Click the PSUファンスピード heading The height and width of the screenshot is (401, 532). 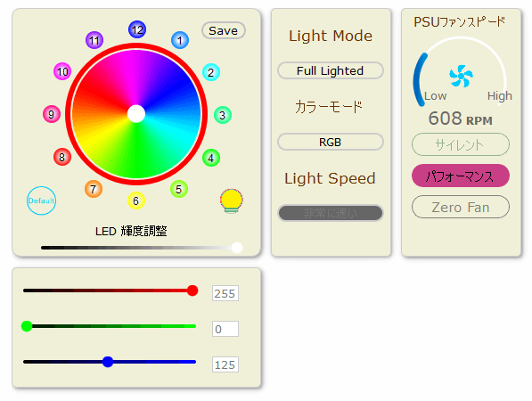tap(460, 22)
